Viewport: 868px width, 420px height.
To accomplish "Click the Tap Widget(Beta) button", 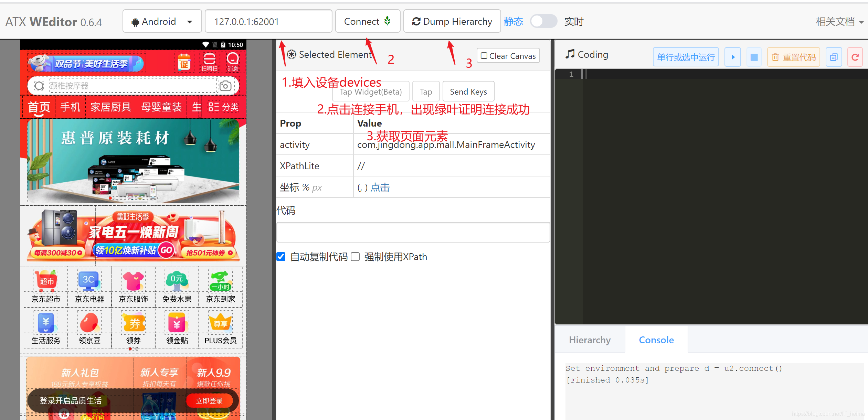I will click(371, 92).
